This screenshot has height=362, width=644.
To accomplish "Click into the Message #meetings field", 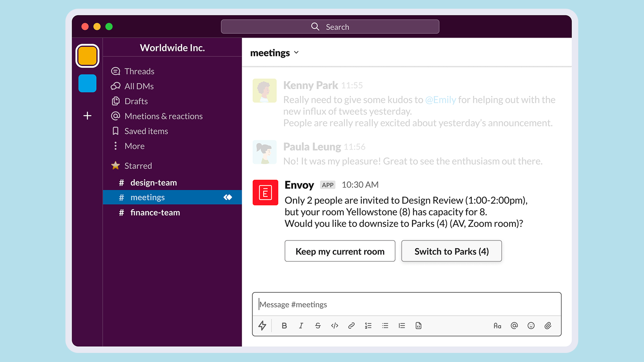I will coord(406,304).
